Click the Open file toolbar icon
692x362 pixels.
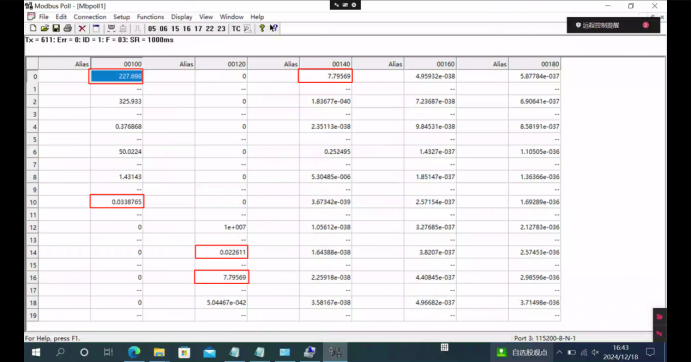[x=45, y=28]
